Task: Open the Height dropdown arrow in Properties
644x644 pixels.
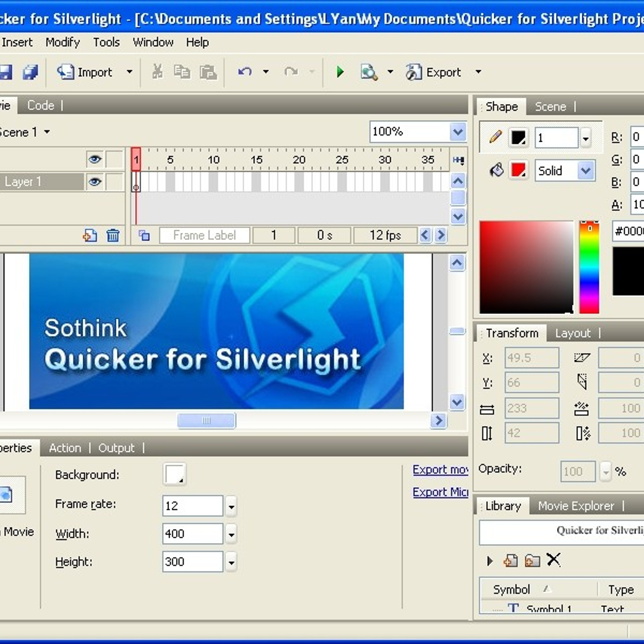Action: 231,562
